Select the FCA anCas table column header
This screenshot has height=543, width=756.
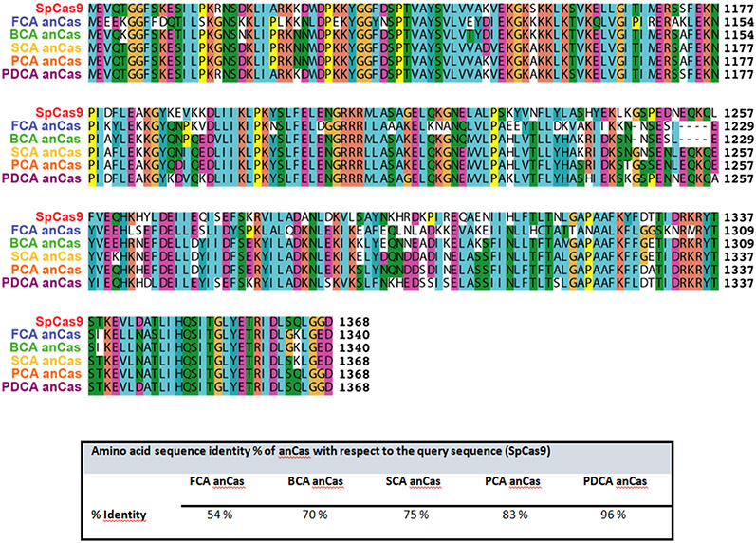(216, 481)
